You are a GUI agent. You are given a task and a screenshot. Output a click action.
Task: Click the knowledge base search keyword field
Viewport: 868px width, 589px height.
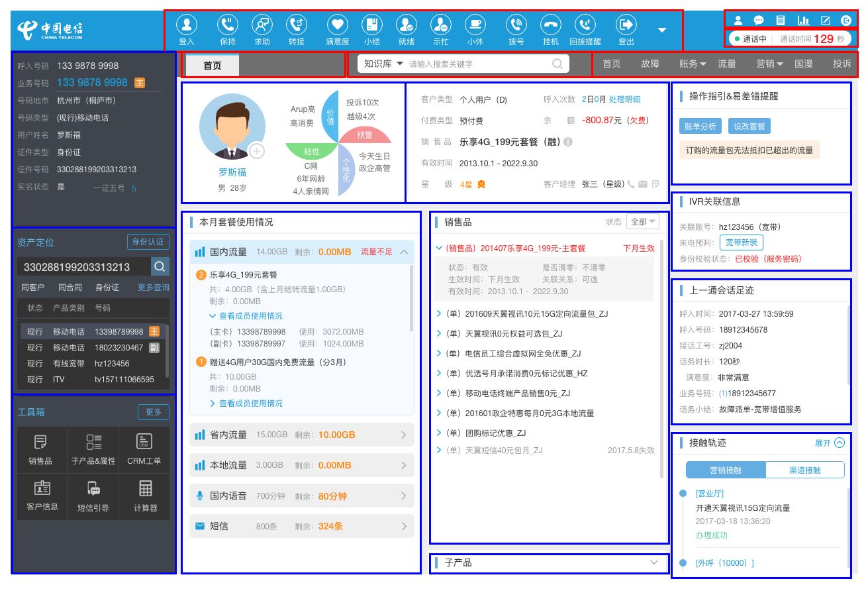coord(478,64)
